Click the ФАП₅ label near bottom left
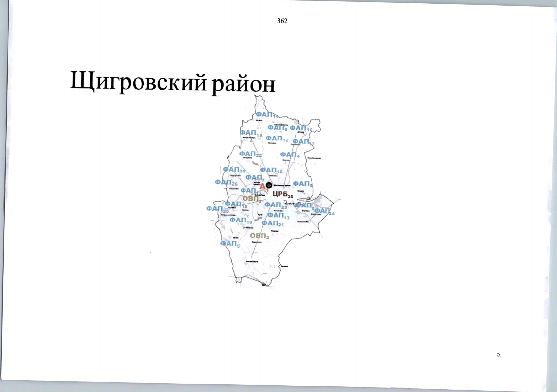Viewport: 557px width, 392px height. tap(230, 244)
